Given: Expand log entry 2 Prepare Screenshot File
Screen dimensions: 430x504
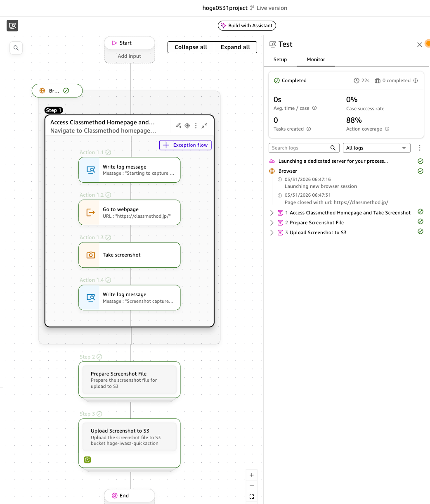Looking at the screenshot, I should click(272, 223).
